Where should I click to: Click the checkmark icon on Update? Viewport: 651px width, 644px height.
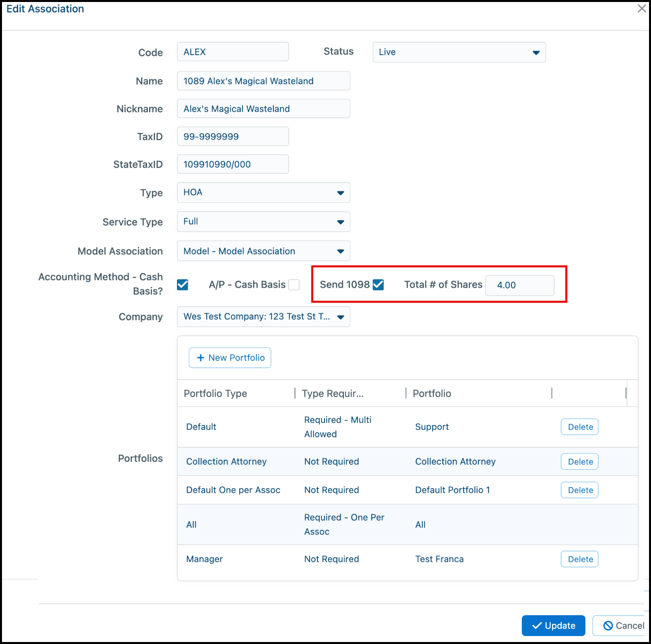(537, 626)
